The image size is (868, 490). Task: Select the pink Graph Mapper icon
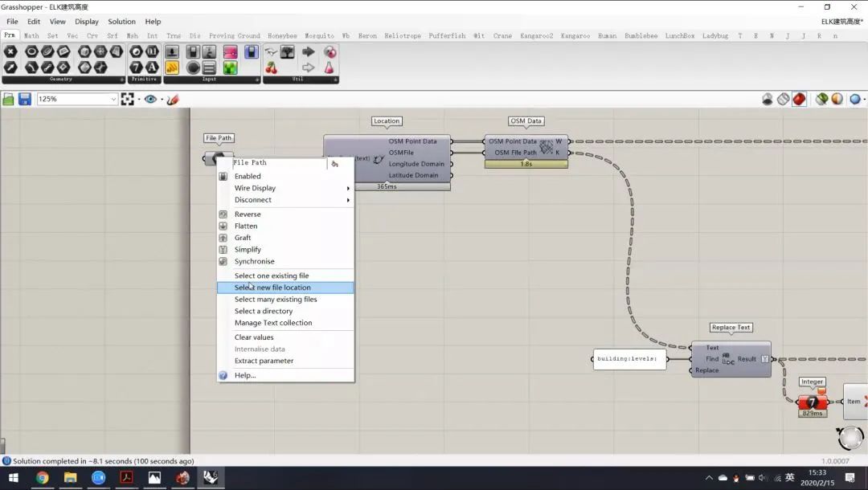[x=231, y=51]
